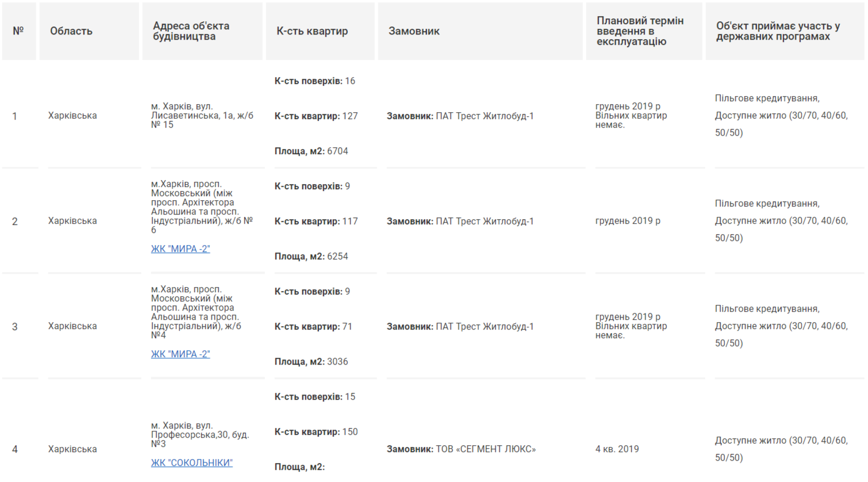The height and width of the screenshot is (482, 868).
Task: Click the "4 кв. 2019" term cell
Action: (617, 449)
